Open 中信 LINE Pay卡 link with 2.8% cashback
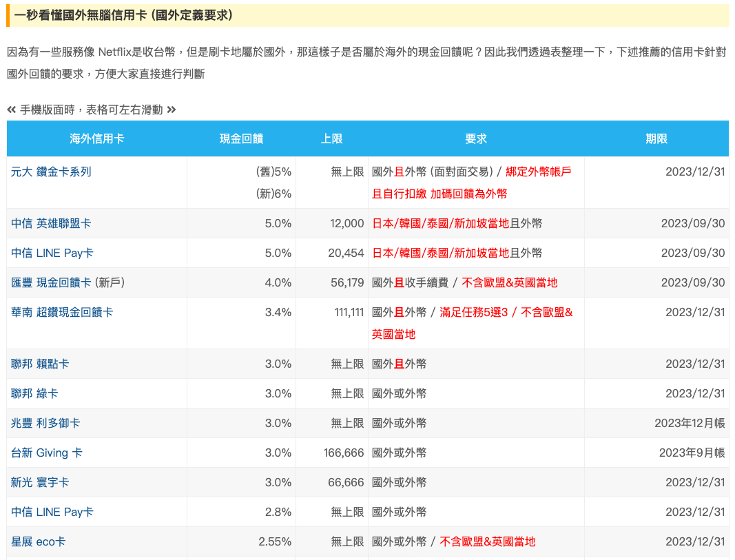 [52, 512]
